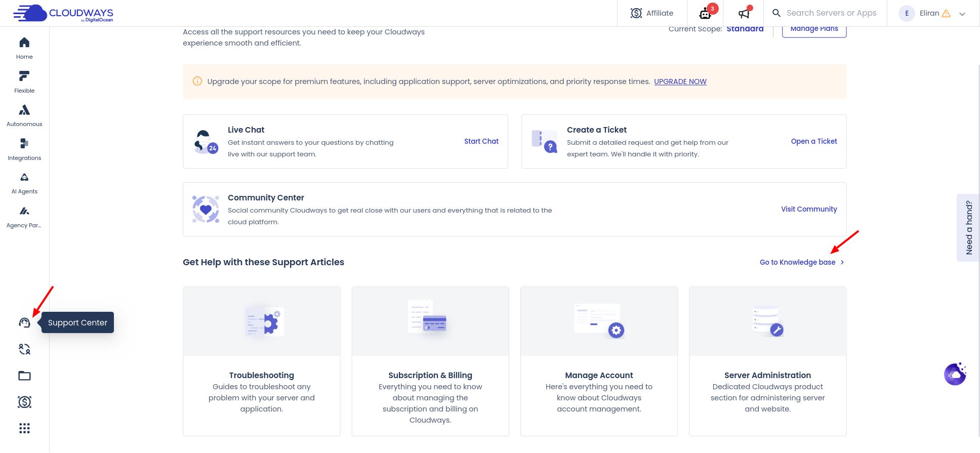Click the info icon in upgrade banner
980x453 pixels.
(x=197, y=81)
